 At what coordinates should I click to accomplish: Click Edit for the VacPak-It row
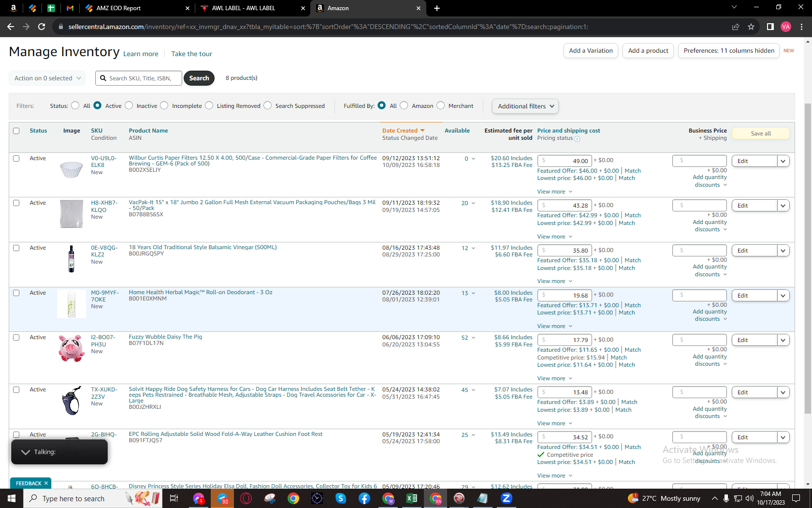tap(754, 206)
